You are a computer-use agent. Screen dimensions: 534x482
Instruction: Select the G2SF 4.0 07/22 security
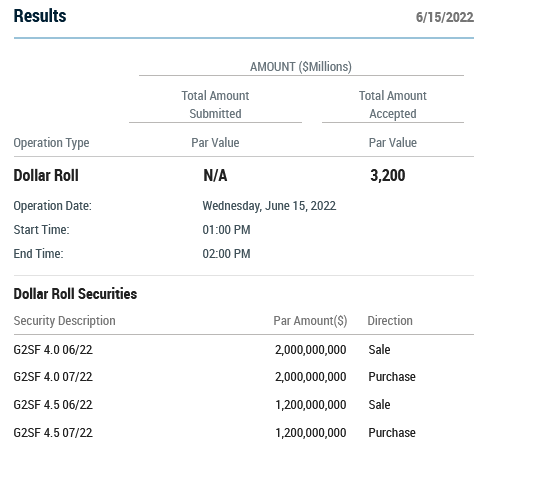click(53, 377)
